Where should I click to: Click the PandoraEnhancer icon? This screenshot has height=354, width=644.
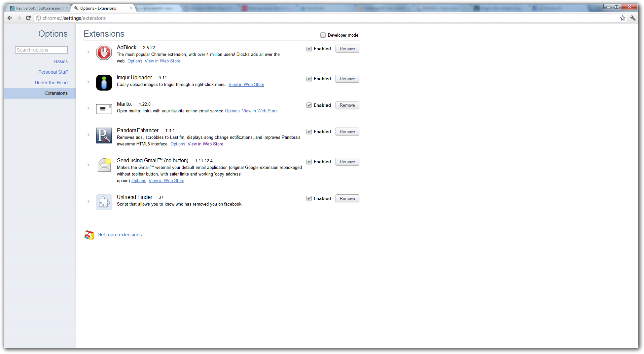tap(104, 136)
